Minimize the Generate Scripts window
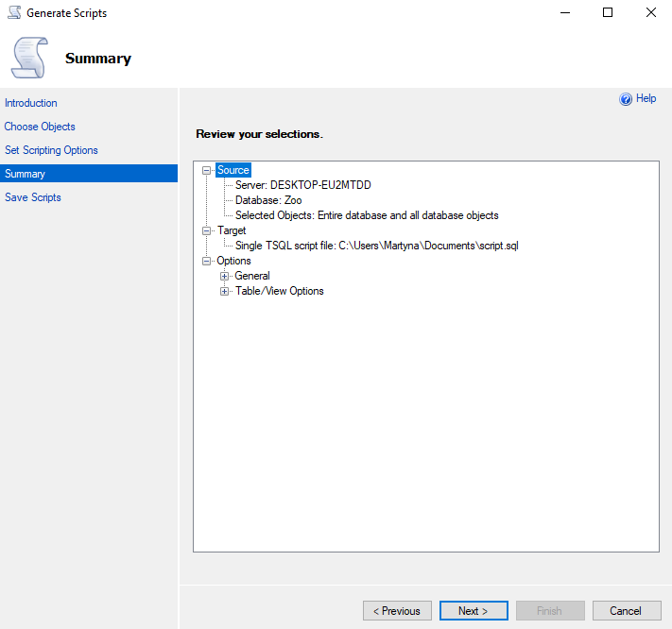 [x=565, y=13]
